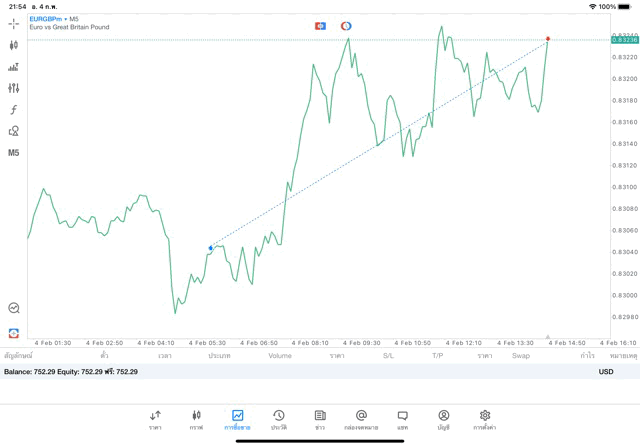Activate the crosshair cursor tool
640x447 pixels.
(x=13, y=24)
